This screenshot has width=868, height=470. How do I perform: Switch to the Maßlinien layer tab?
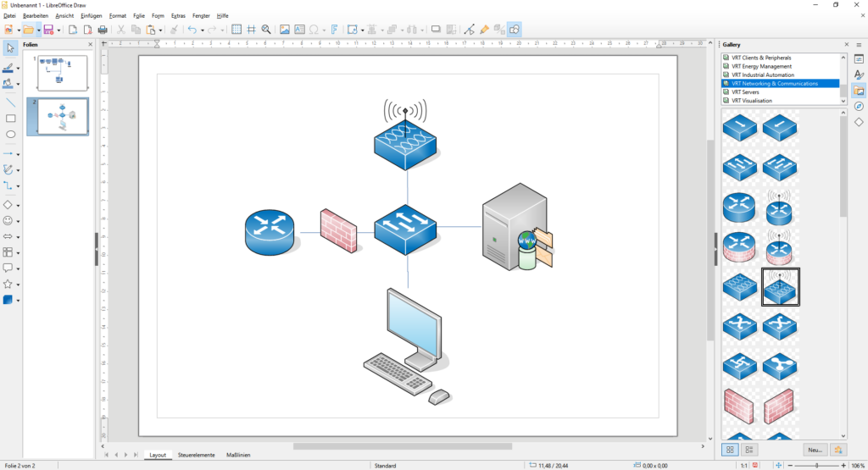coord(236,455)
